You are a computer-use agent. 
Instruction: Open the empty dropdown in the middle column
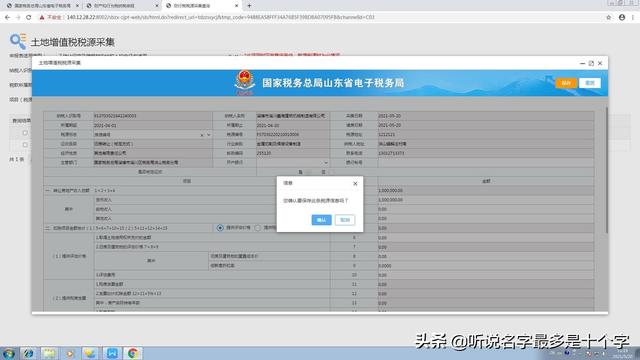[293, 162]
